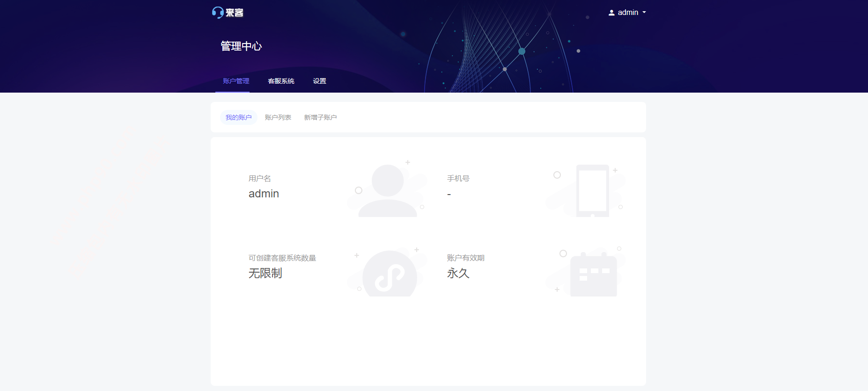Click the calendar illustration icon
Viewport: 868px width, 391px height.
pos(593,275)
